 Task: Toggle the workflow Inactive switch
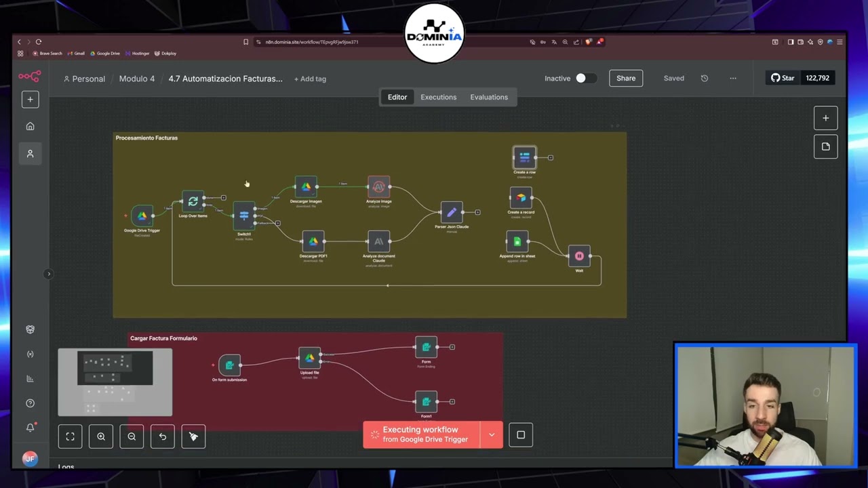585,78
